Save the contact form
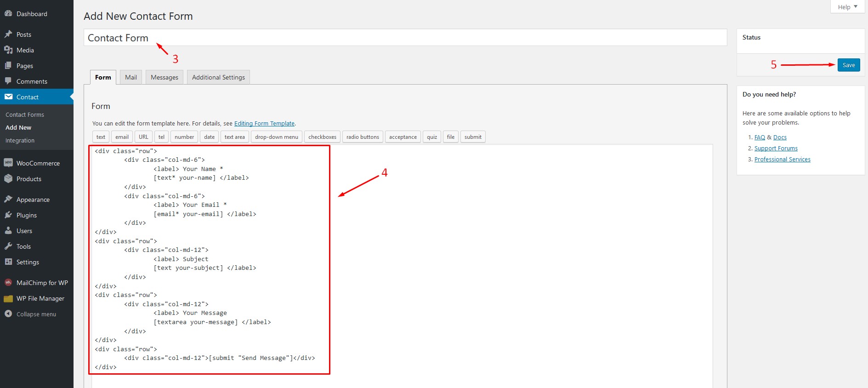Image resolution: width=868 pixels, height=388 pixels. [x=848, y=65]
